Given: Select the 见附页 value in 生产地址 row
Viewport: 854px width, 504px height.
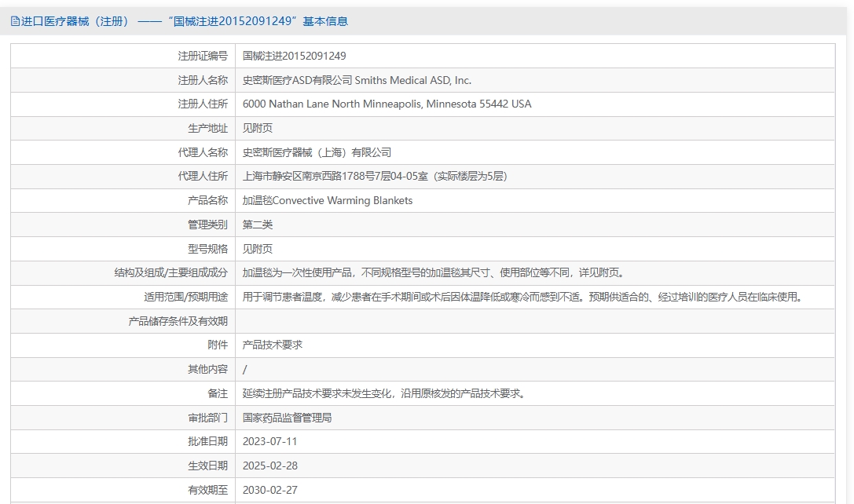Looking at the screenshot, I should pos(258,129).
